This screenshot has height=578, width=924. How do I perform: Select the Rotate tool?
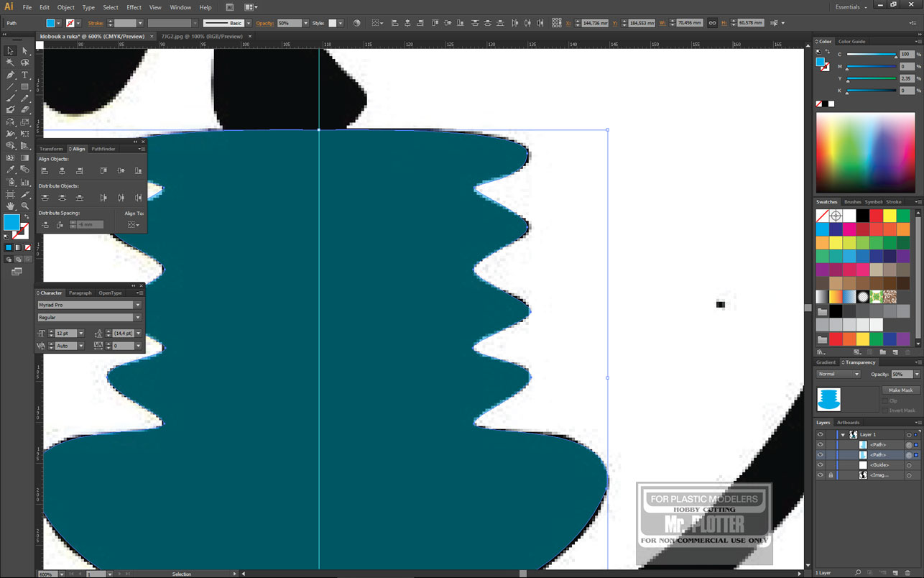click(10, 122)
